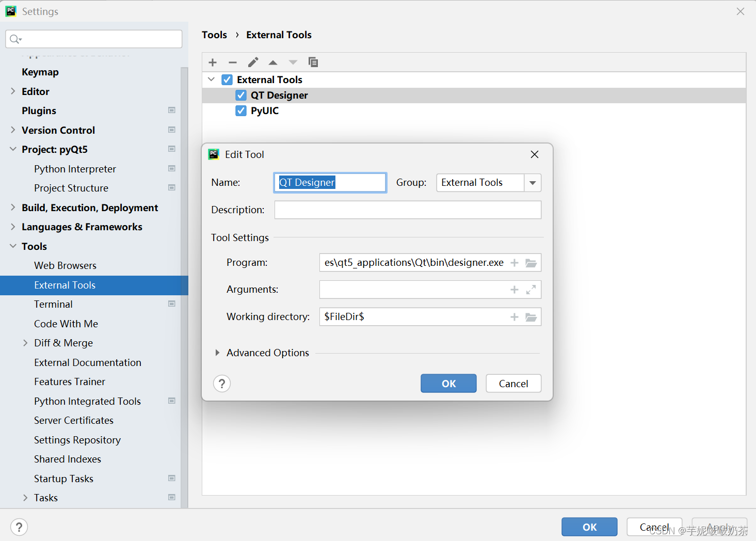Click search icon in settings search box

(x=15, y=39)
